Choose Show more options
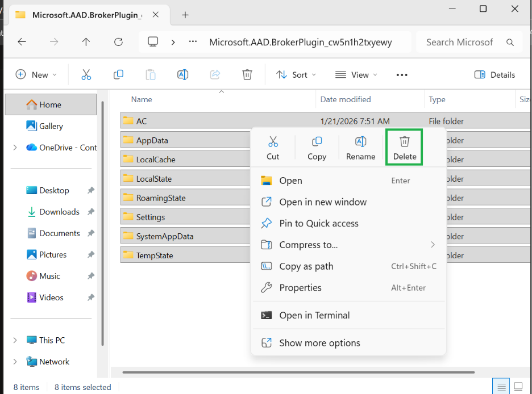532x394 pixels. pyautogui.click(x=348, y=343)
